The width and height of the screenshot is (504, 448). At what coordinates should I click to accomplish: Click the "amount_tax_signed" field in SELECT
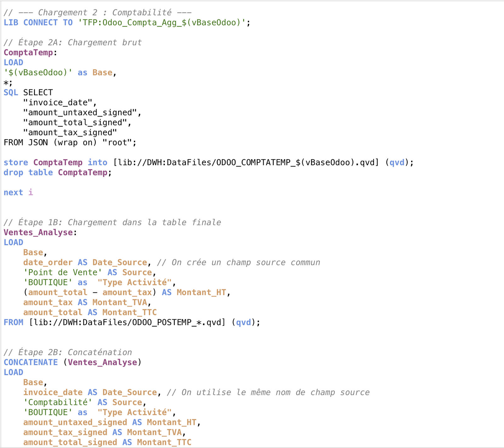coord(70,132)
